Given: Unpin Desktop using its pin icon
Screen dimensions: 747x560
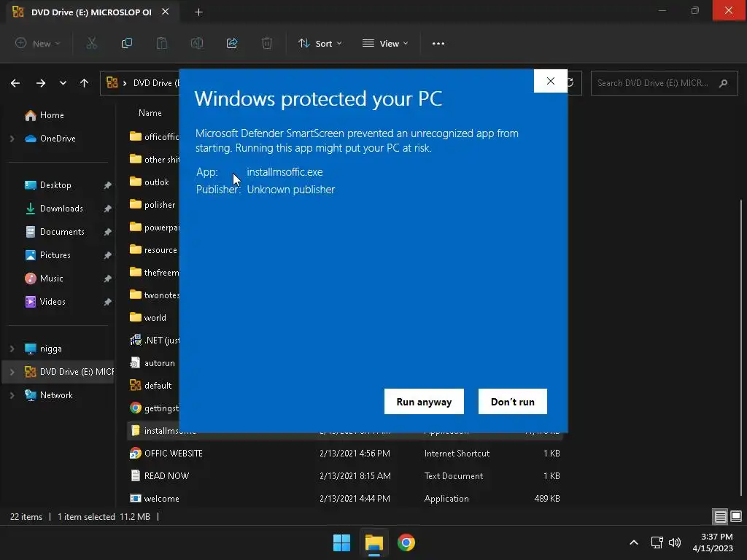Looking at the screenshot, I should [108, 185].
